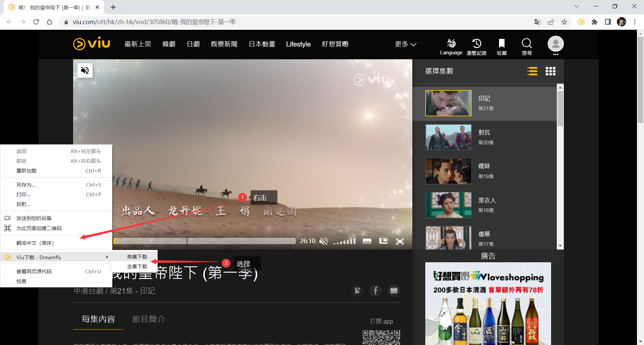Open 好想買嘢 navigation link
This screenshot has height=345, width=644.
point(335,44)
